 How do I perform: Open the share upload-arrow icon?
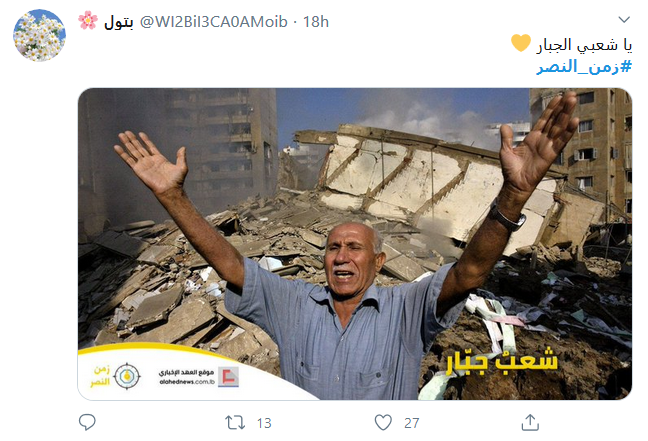[530, 422]
